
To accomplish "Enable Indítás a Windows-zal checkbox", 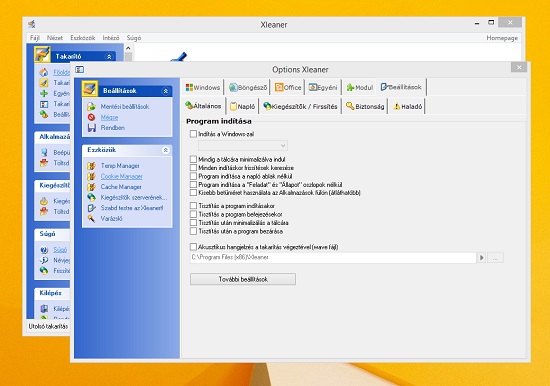I will click(193, 134).
